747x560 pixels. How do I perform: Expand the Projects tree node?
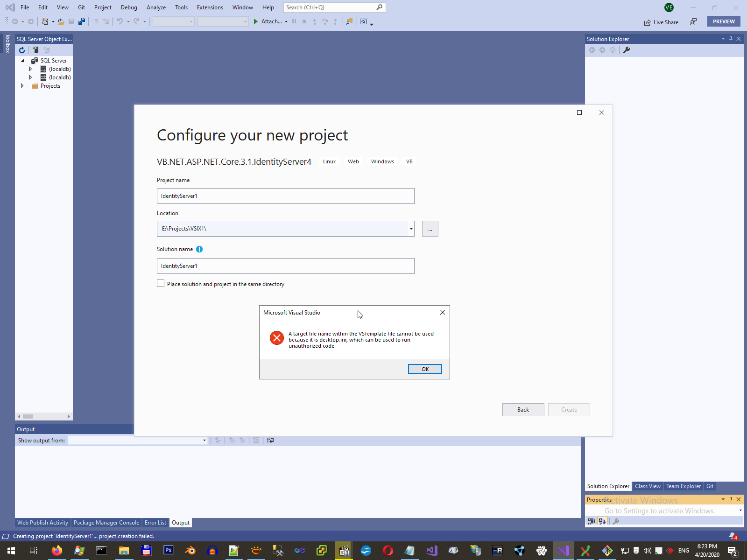[x=22, y=86]
